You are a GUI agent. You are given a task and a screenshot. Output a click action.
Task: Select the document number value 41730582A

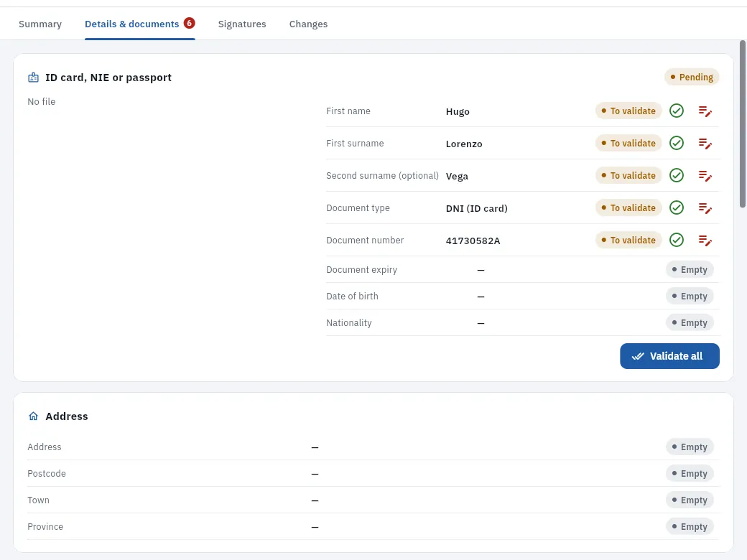(473, 241)
